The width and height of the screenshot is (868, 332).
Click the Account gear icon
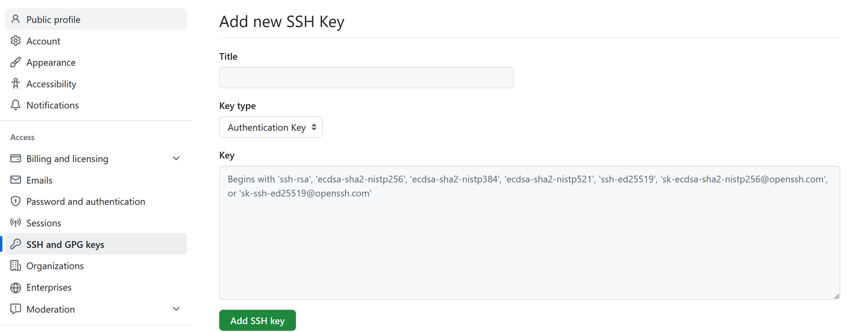pos(16,41)
